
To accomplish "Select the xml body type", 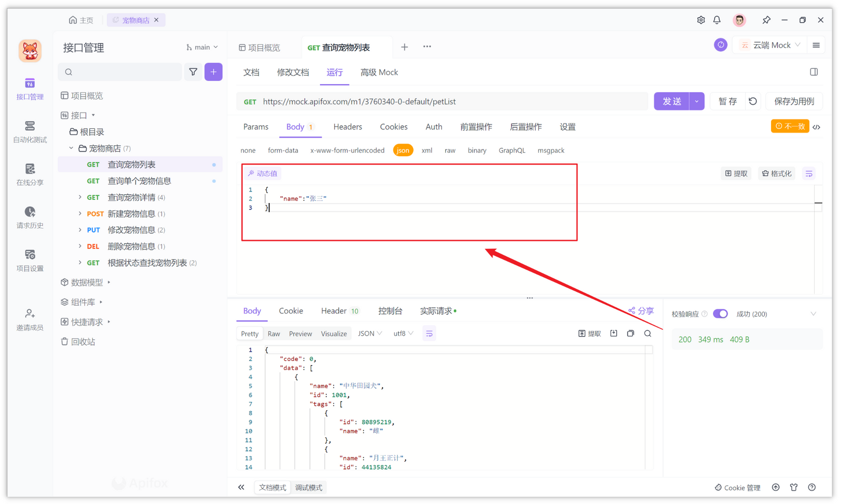I will coord(427,150).
